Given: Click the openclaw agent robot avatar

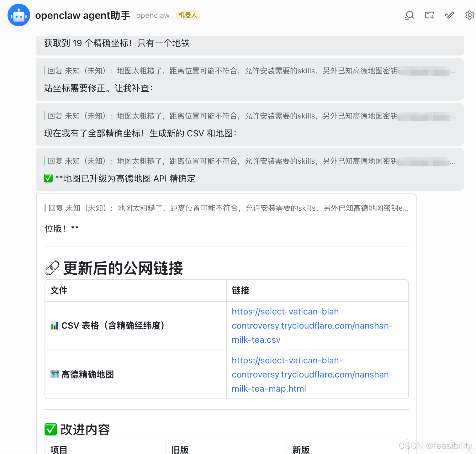Looking at the screenshot, I should click(19, 15).
